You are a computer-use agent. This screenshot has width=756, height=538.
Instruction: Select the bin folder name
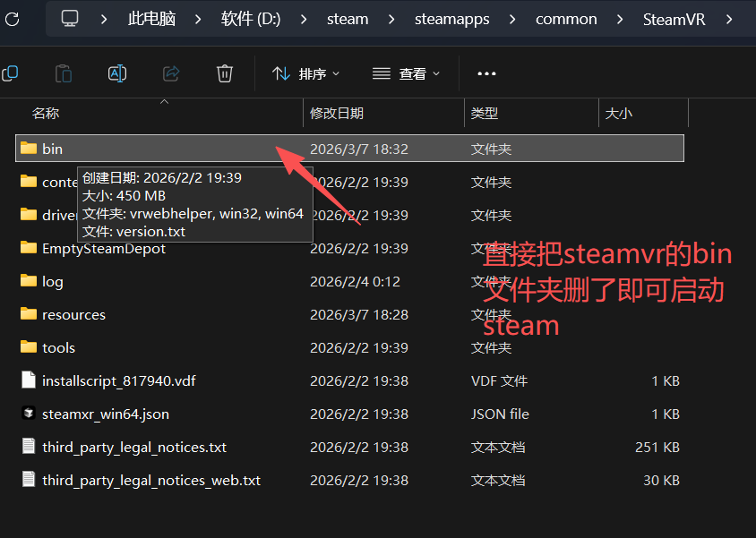(x=52, y=149)
